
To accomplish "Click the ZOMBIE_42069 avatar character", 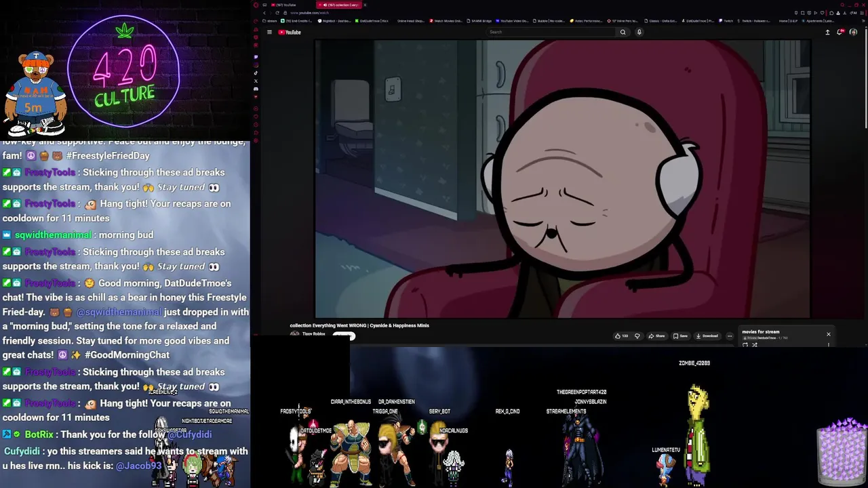I will [x=698, y=435].
